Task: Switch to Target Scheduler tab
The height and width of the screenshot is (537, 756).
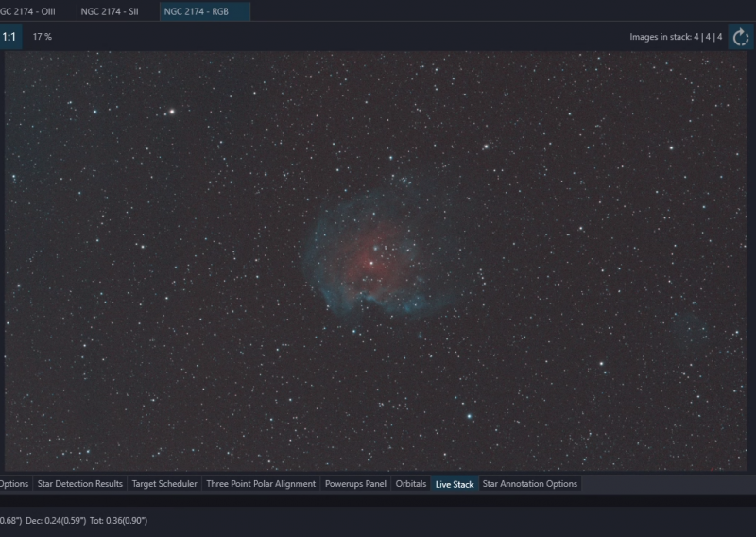Action: (x=164, y=483)
